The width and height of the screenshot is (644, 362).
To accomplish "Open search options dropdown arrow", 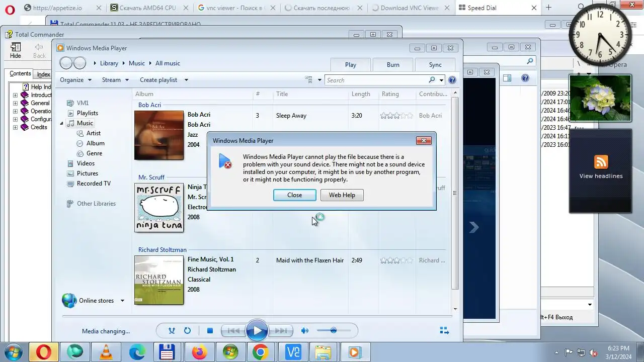I will (442, 80).
